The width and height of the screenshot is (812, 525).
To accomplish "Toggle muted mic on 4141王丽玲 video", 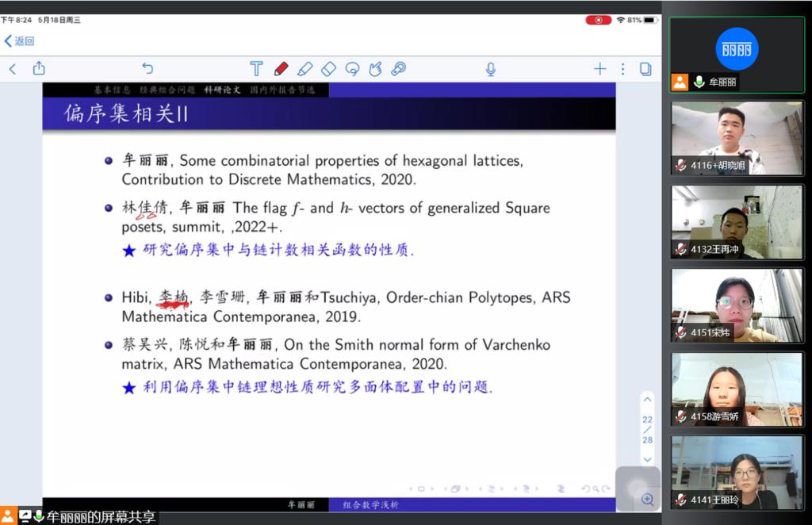I will (680, 500).
